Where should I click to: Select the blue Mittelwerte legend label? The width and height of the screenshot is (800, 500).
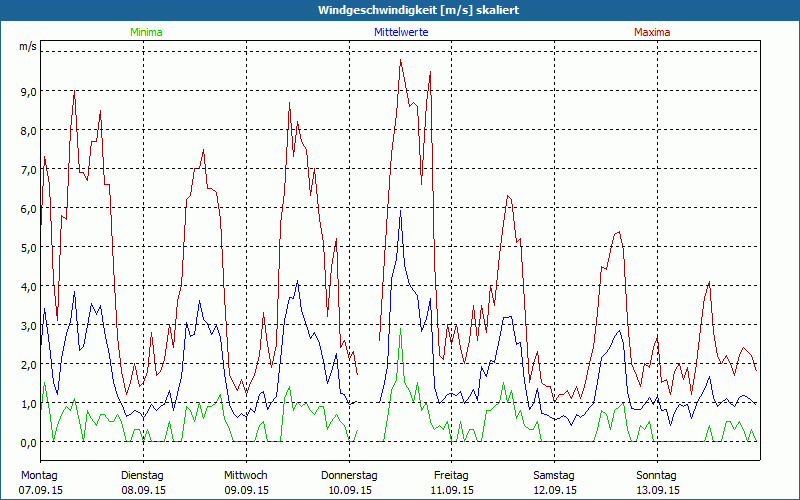pos(402,32)
